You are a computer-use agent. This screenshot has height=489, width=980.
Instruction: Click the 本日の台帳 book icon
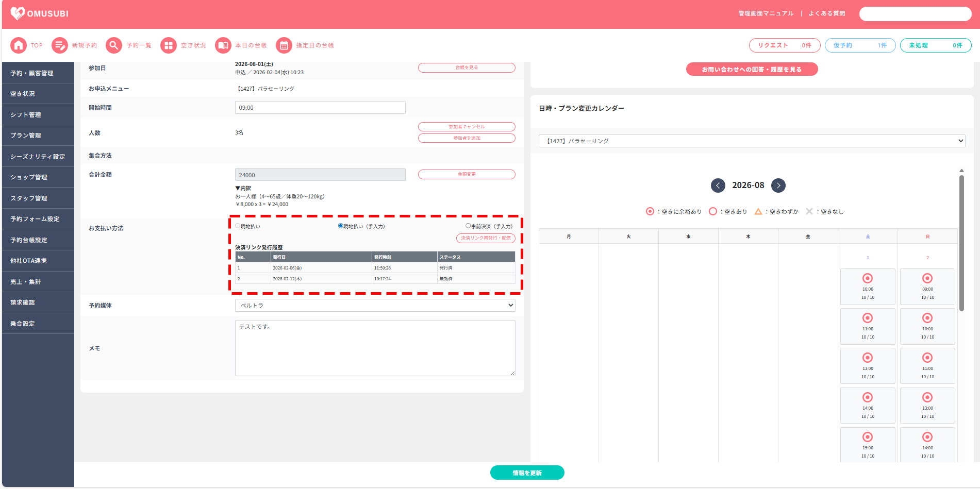pos(223,45)
